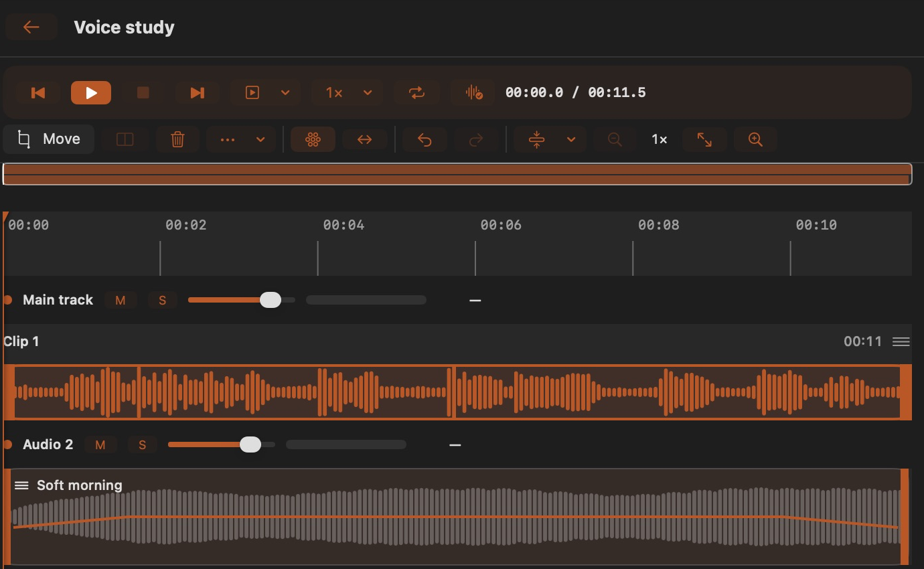Click the split clip icon
Image resolution: width=924 pixels, height=569 pixels.
(125, 139)
